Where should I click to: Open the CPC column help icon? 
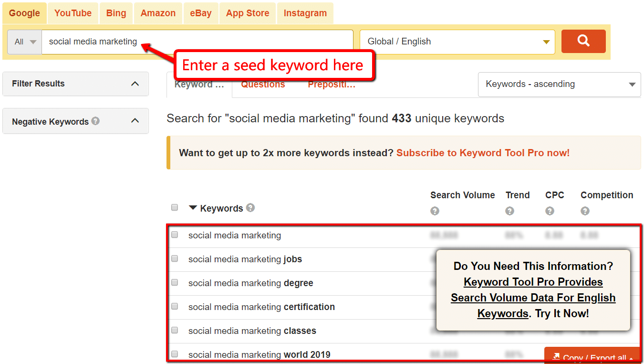550,211
